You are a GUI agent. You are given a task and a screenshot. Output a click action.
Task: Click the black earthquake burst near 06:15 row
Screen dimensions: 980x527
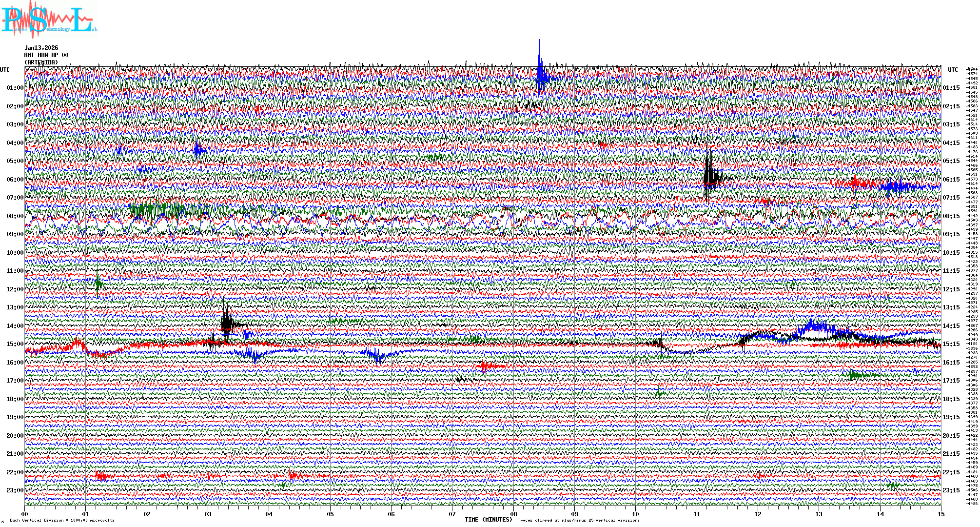710,177
